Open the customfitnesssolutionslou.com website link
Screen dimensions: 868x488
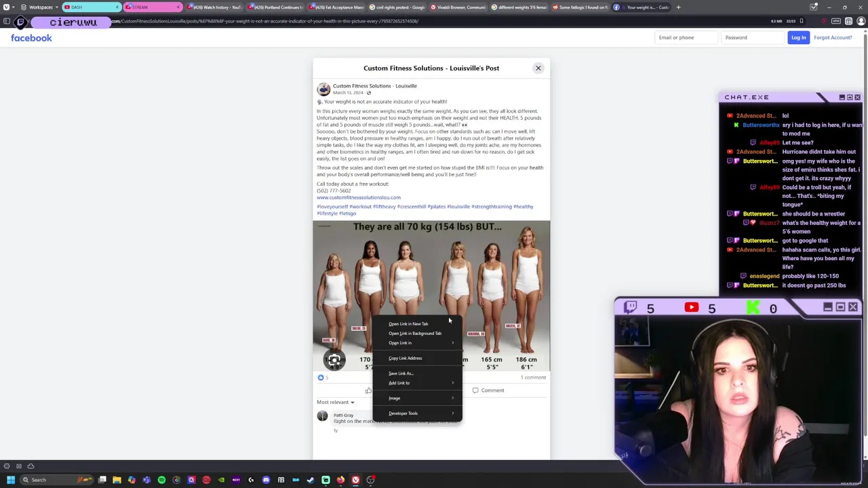point(359,197)
